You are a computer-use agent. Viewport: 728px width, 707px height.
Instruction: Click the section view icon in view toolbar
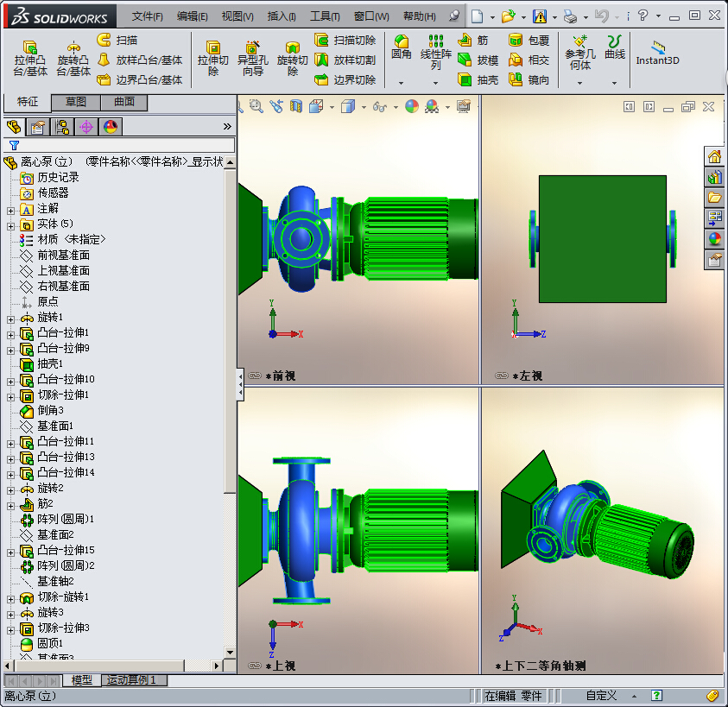click(x=295, y=107)
